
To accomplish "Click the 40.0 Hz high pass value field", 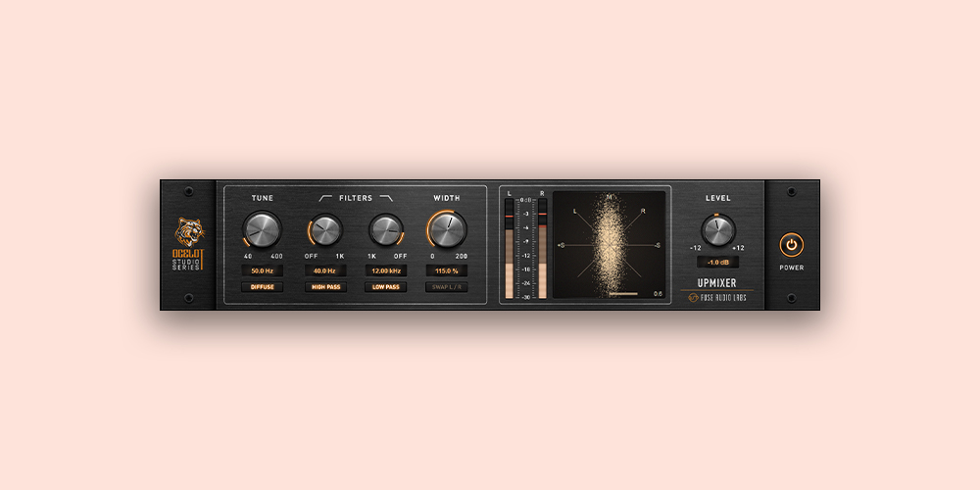I will point(325,270).
